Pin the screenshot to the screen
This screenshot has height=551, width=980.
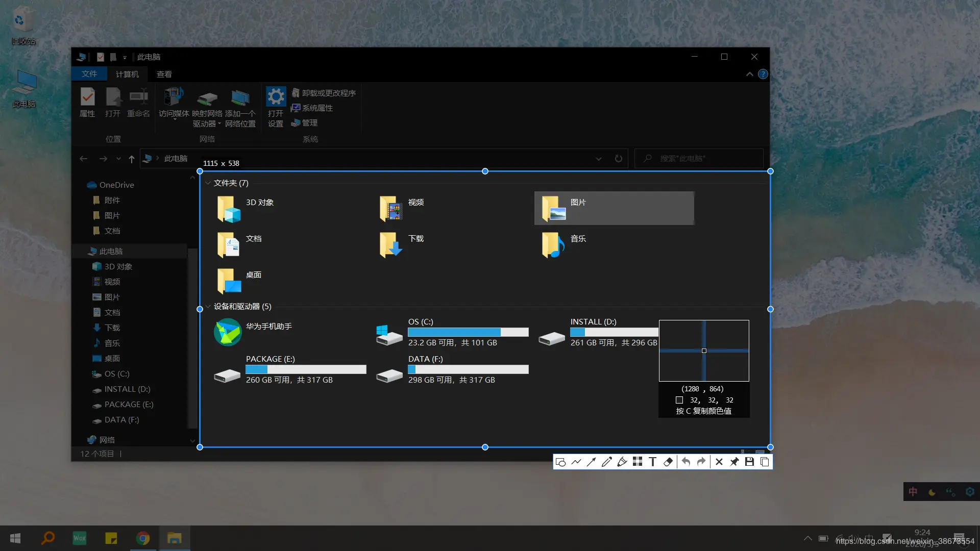click(x=734, y=462)
